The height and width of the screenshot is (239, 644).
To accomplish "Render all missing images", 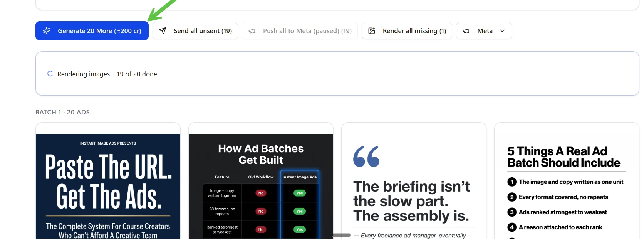I will tap(407, 31).
